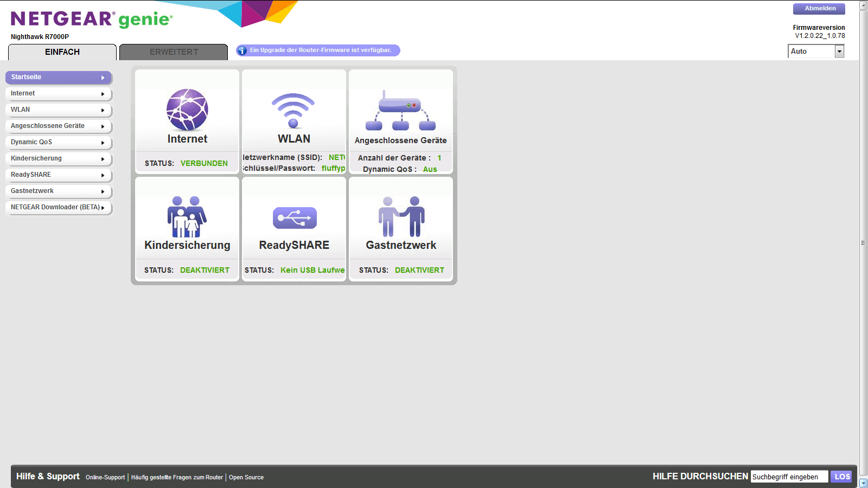This screenshot has height=488, width=868.
Task: Open the Angeschlossene Geräte router icon
Action: pos(401,111)
